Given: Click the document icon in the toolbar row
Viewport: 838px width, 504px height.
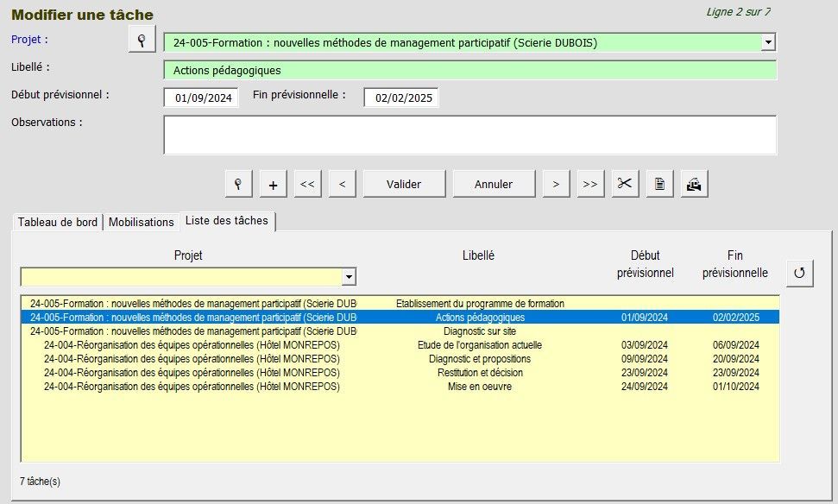Looking at the screenshot, I should coord(659,184).
